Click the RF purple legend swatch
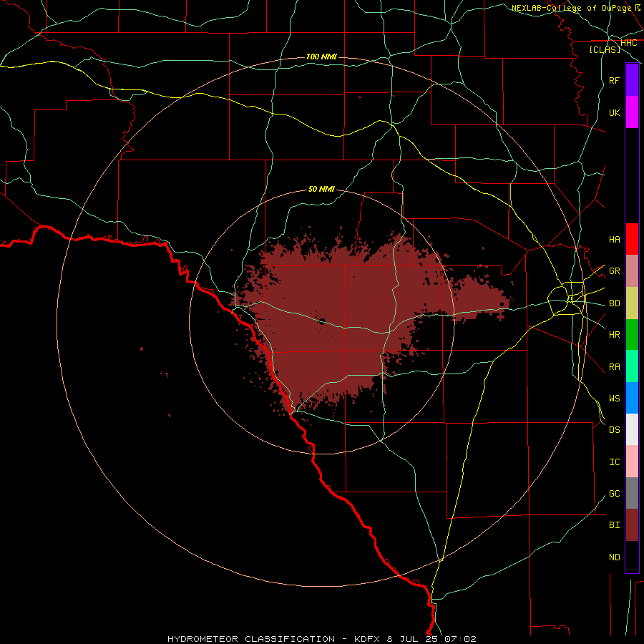The image size is (644, 644). pos(632,80)
